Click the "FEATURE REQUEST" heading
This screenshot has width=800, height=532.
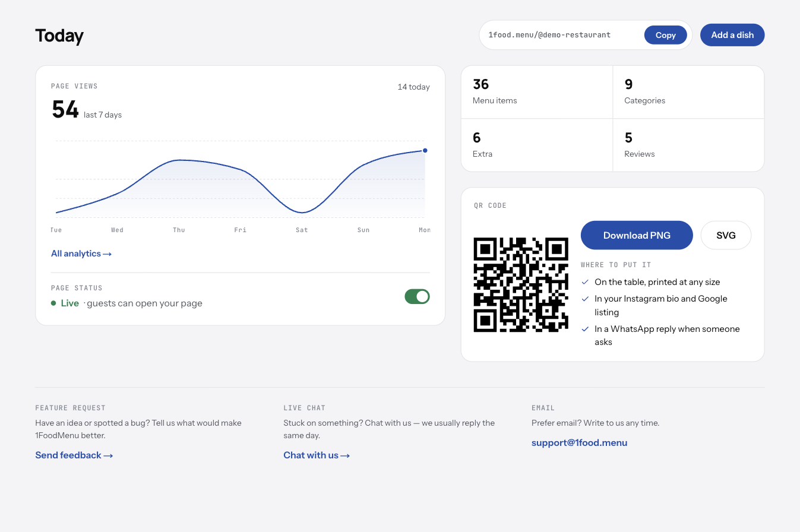click(70, 408)
